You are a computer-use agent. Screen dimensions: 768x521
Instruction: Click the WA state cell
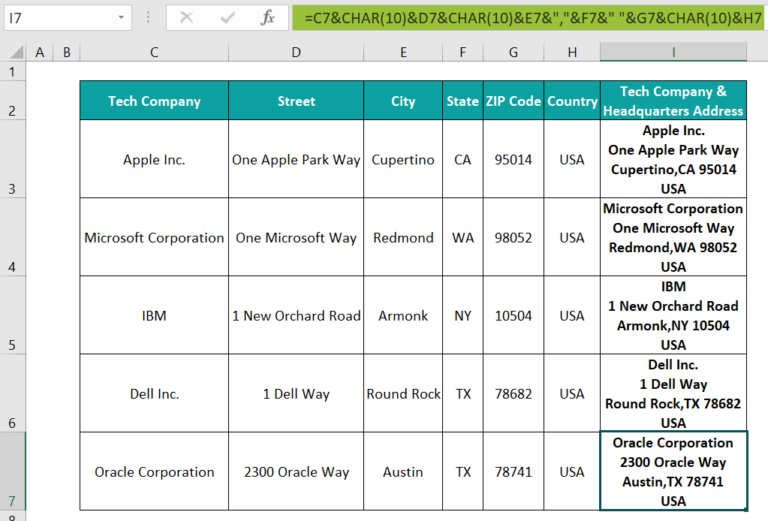(x=462, y=237)
